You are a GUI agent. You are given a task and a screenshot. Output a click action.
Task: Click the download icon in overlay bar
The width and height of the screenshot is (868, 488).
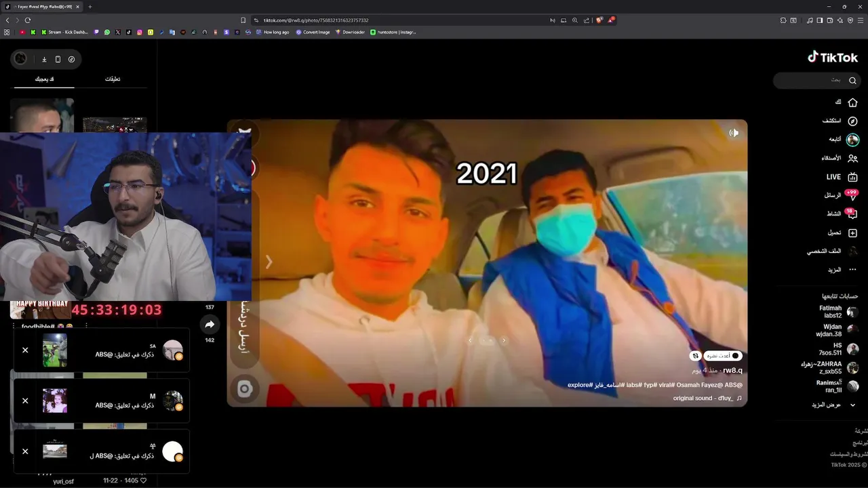(44, 60)
